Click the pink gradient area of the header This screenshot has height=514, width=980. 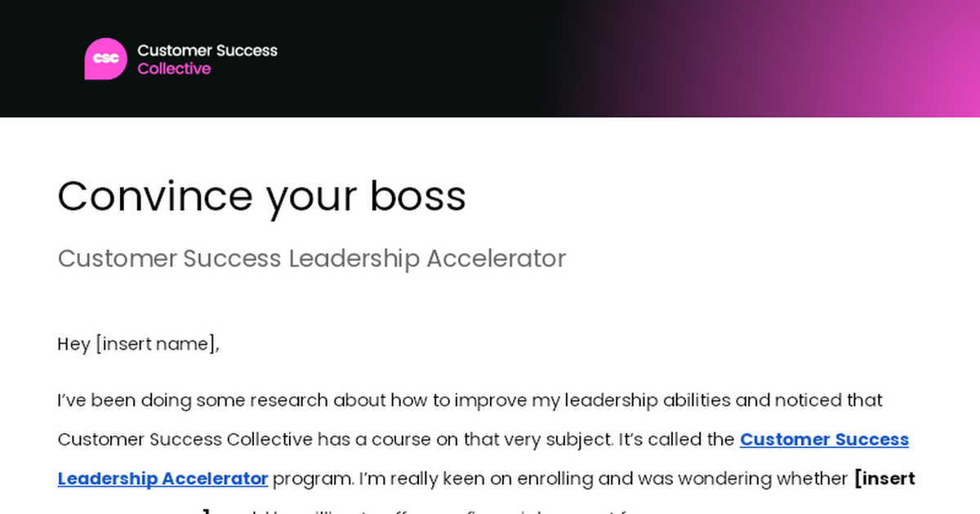(857, 59)
